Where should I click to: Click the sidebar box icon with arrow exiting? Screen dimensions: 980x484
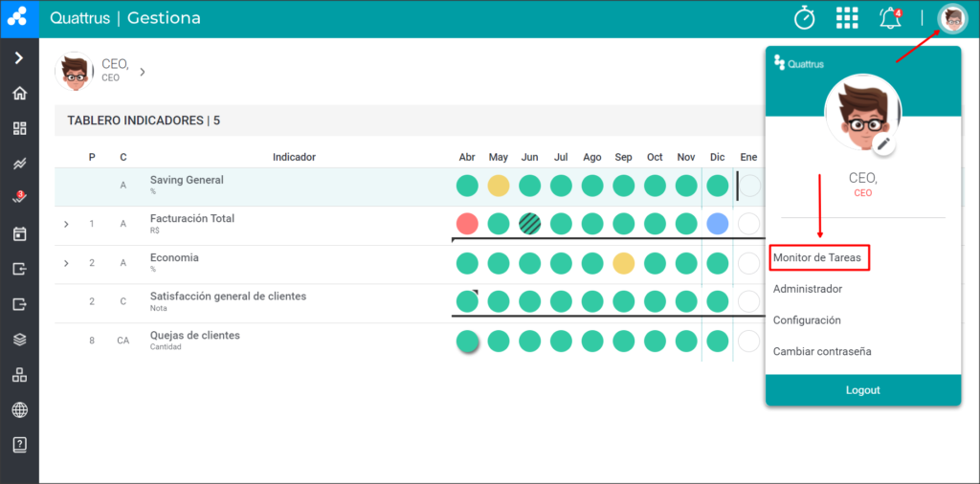pos(19,305)
